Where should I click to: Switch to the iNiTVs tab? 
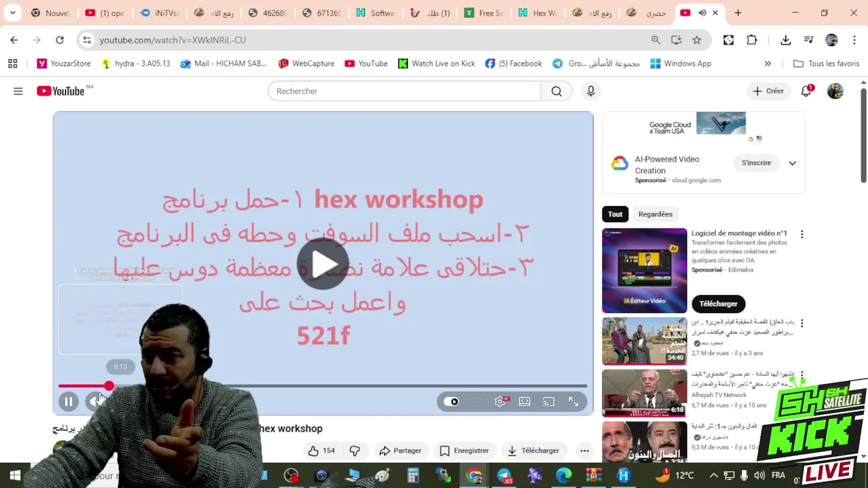click(160, 13)
